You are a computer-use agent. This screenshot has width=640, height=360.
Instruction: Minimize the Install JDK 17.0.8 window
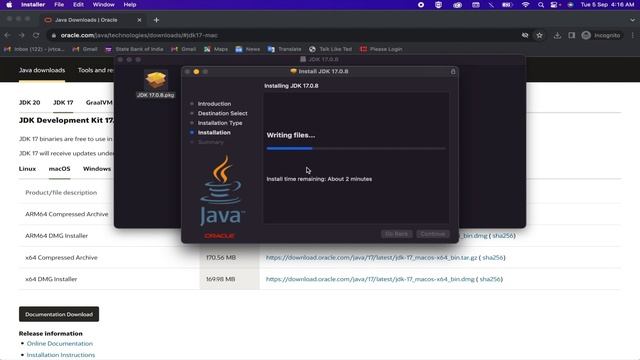click(196, 72)
